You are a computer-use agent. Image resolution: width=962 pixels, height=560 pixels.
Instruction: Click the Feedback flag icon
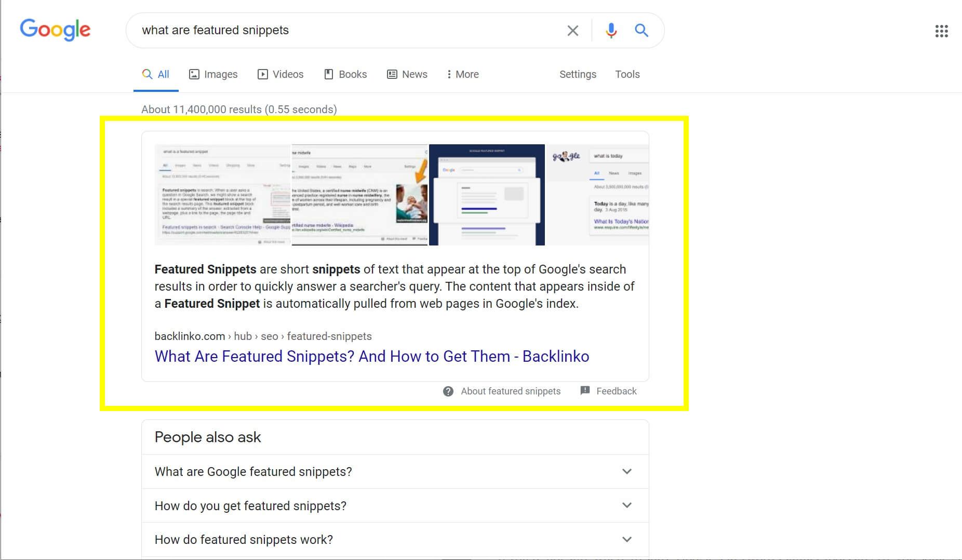pos(585,391)
